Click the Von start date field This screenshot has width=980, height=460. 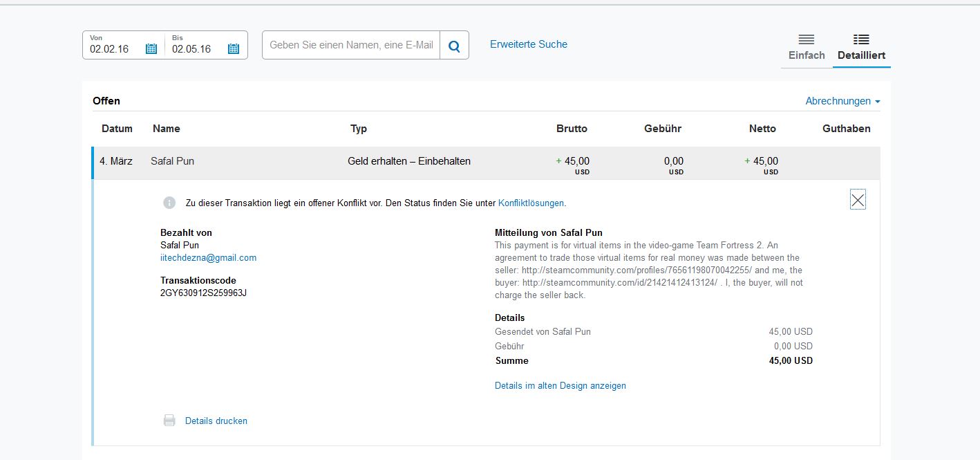(x=114, y=48)
